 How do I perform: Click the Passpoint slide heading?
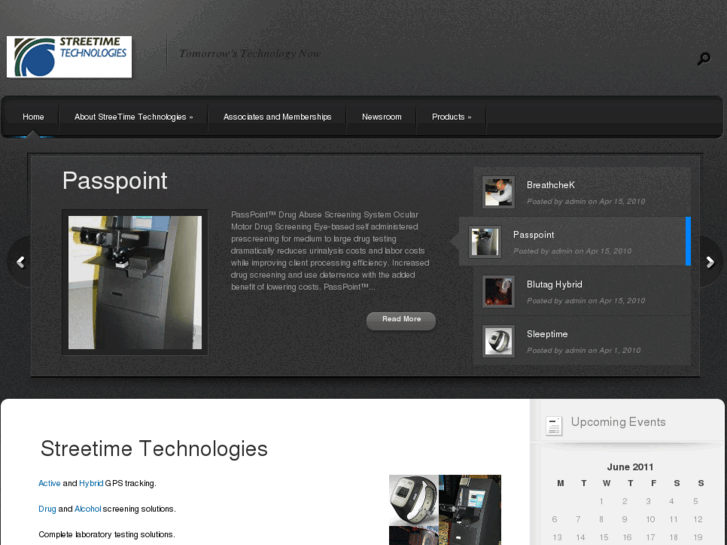(x=115, y=181)
